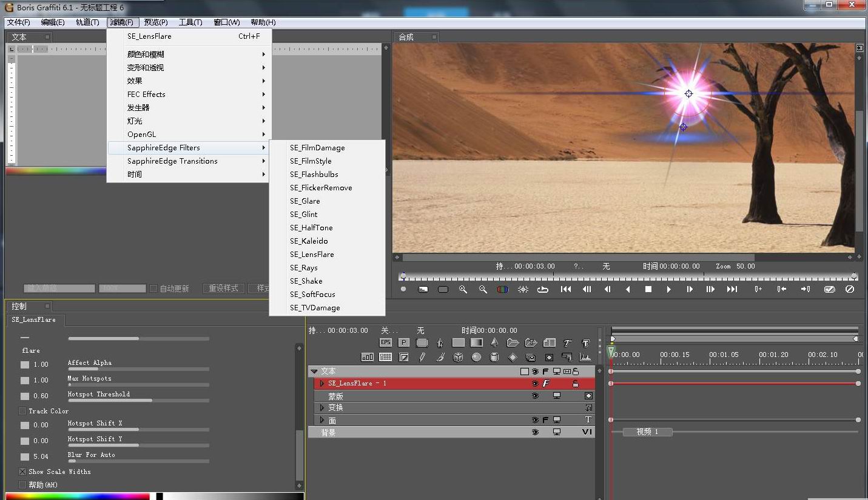The width and height of the screenshot is (868, 500).
Task: Go to the last frame in preview
Action: (x=732, y=289)
